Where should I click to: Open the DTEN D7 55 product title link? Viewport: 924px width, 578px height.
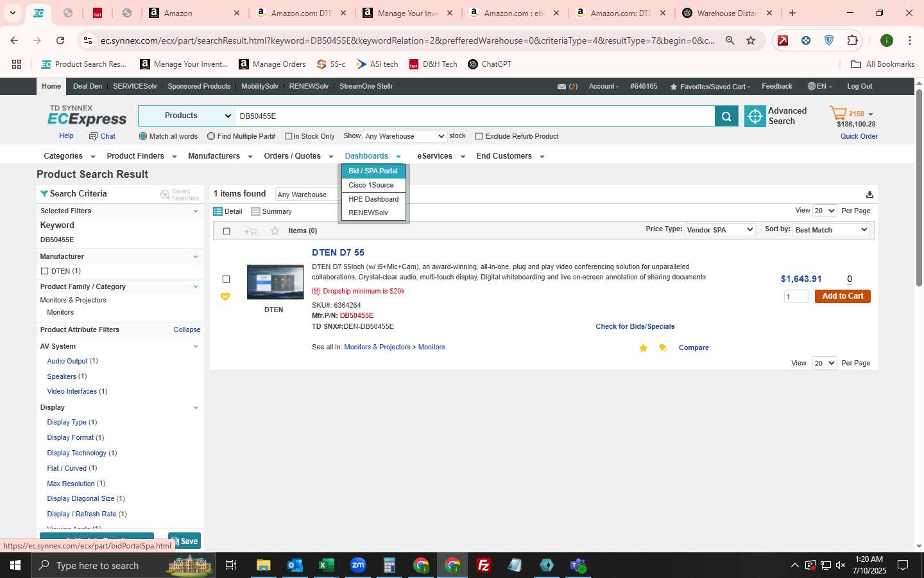(338, 252)
